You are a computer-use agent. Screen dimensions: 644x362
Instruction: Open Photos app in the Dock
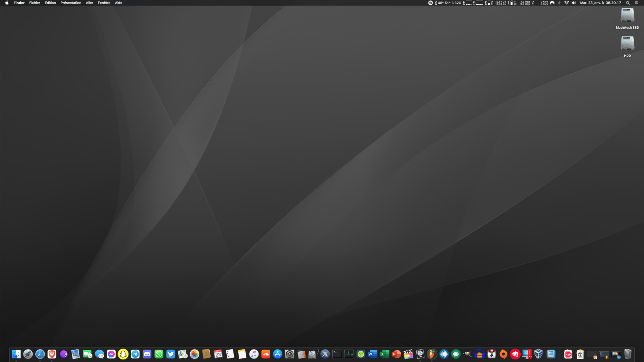[x=194, y=354]
